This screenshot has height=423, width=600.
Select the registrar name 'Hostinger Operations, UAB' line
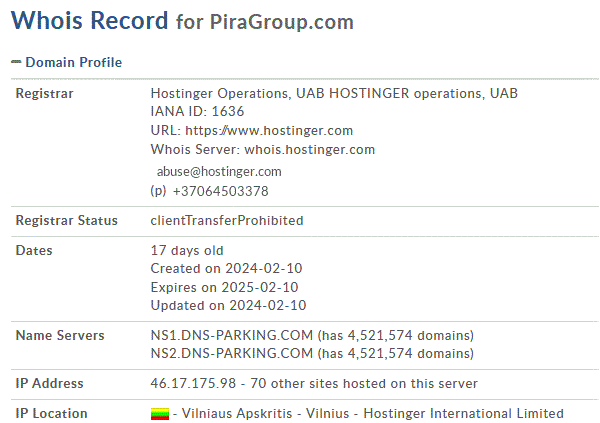(x=334, y=93)
